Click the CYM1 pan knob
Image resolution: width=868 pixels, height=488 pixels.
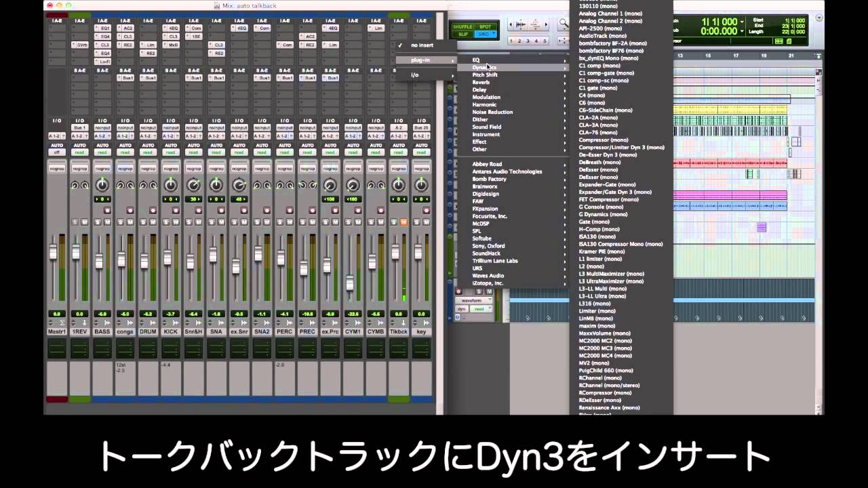(353, 185)
